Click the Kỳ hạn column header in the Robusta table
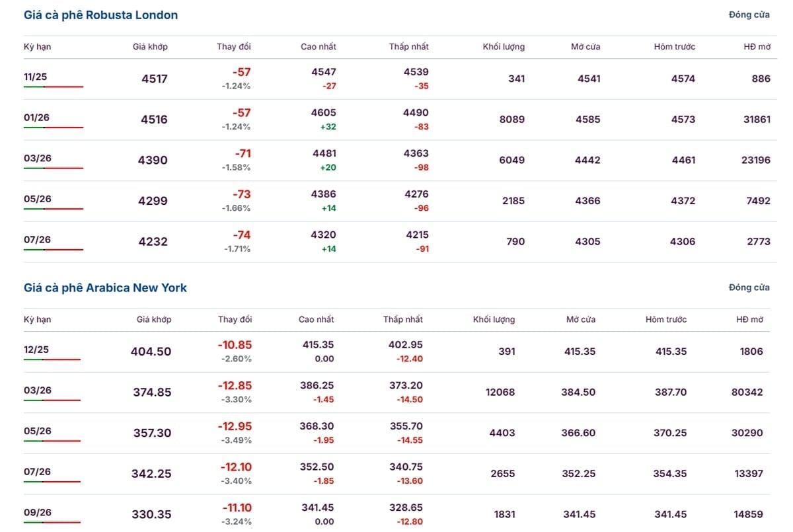 pos(37,47)
